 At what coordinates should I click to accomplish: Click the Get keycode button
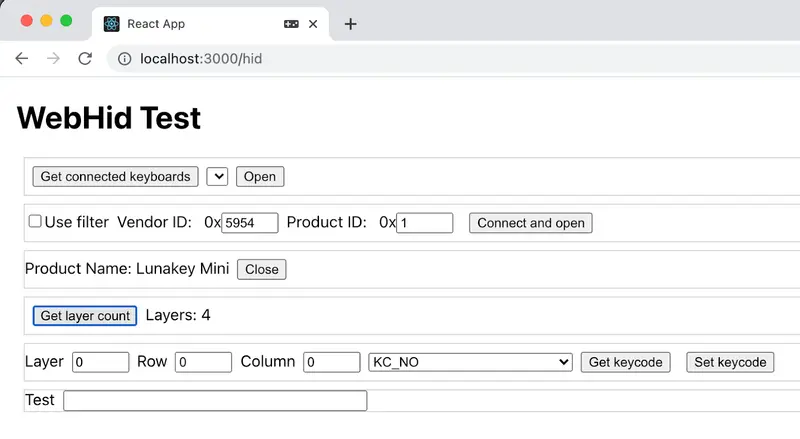pyautogui.click(x=626, y=362)
